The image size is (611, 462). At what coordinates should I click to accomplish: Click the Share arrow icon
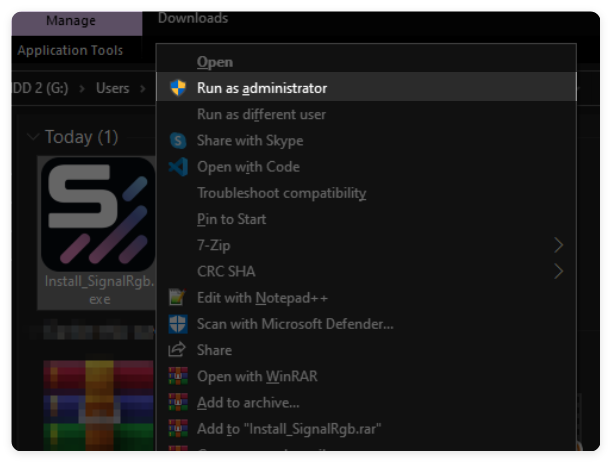tap(177, 349)
